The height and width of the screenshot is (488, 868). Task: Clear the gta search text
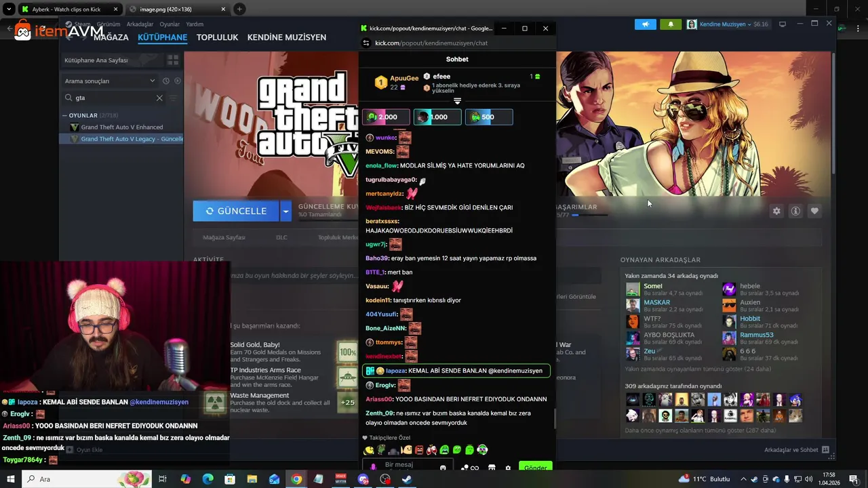click(x=159, y=98)
